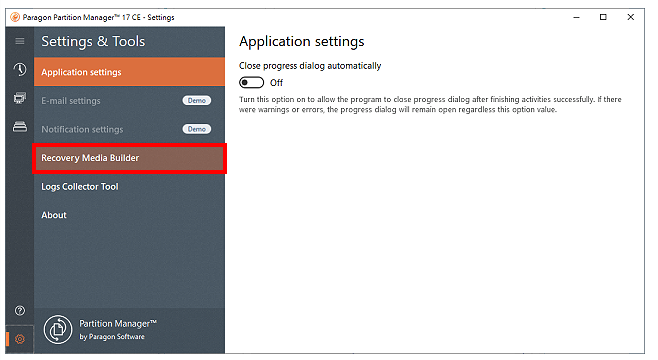Click the Demo badge next to E-mail settings
658x360 pixels.
[197, 100]
